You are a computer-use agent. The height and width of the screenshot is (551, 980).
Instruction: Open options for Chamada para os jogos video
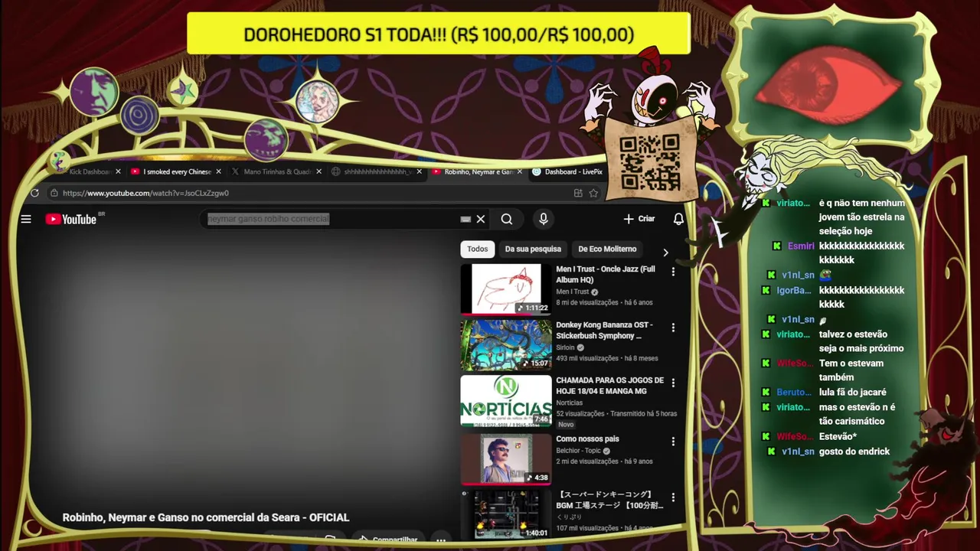[673, 383]
